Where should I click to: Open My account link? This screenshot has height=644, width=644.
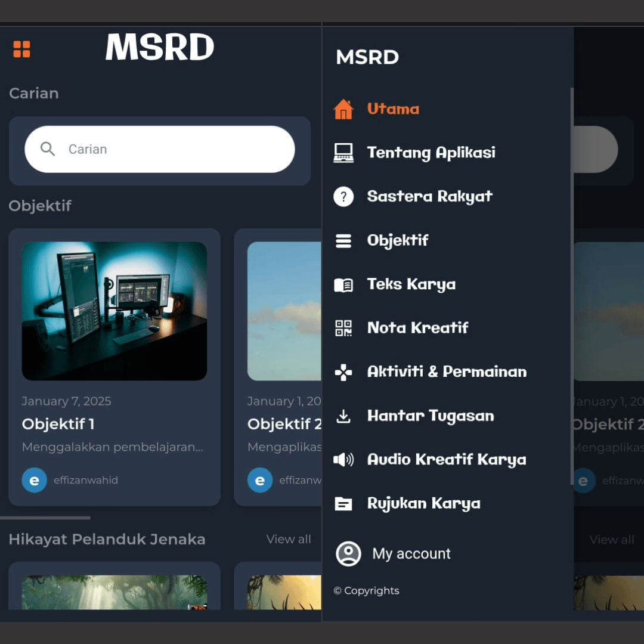click(411, 553)
